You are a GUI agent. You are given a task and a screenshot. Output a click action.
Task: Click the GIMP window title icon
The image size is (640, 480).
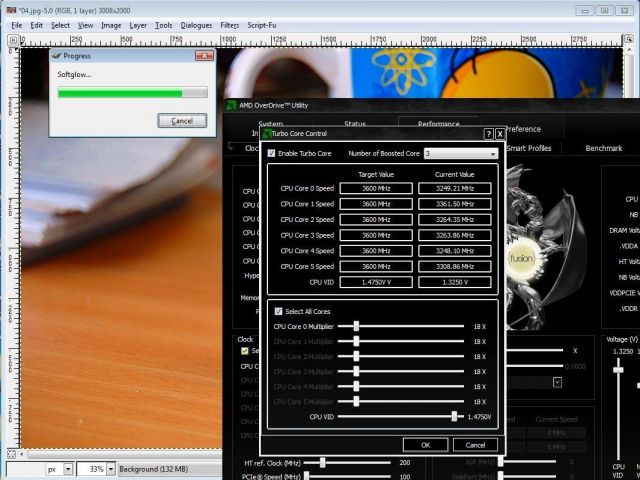point(11,10)
